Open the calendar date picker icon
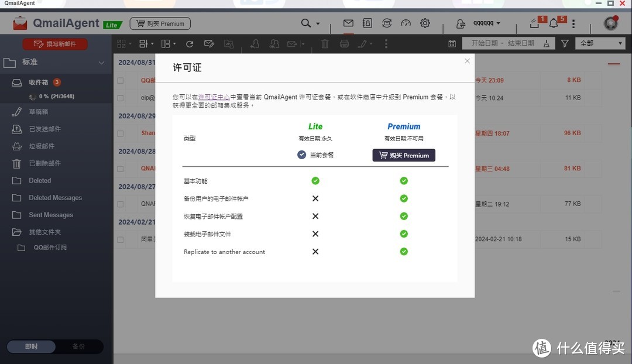This screenshot has width=632, height=364. click(452, 43)
